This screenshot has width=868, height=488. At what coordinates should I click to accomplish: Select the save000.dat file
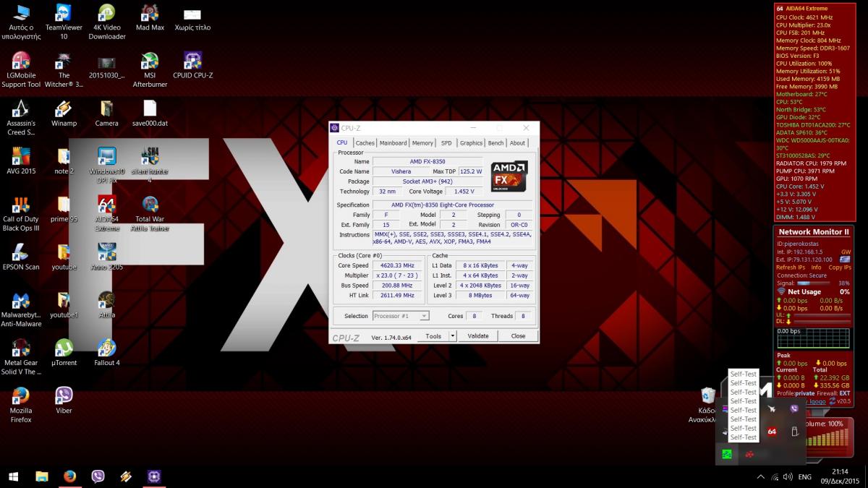click(150, 113)
